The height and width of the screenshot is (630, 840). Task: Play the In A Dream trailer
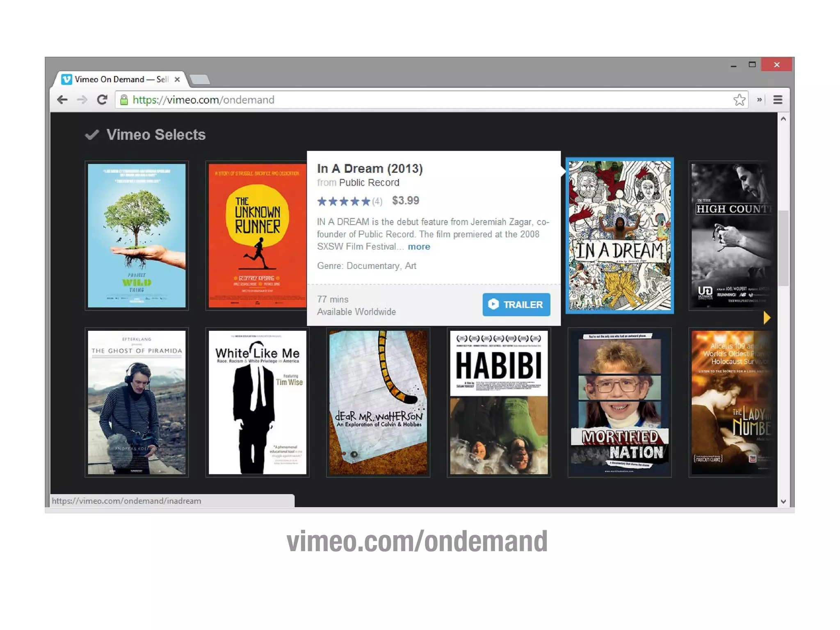point(516,304)
